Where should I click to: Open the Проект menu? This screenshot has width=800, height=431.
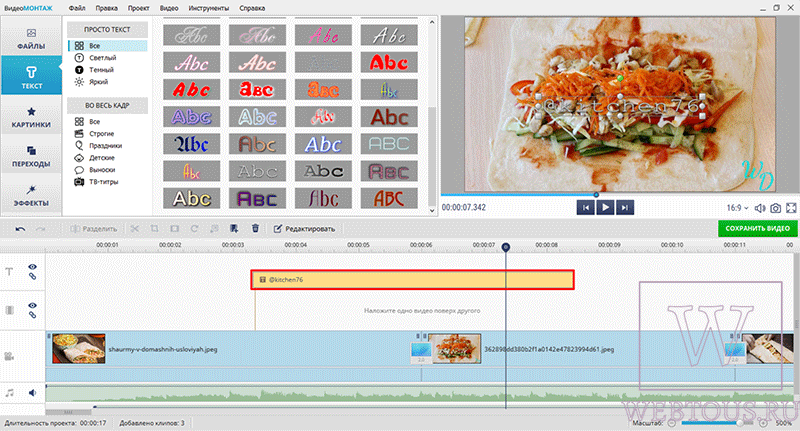[x=138, y=8]
